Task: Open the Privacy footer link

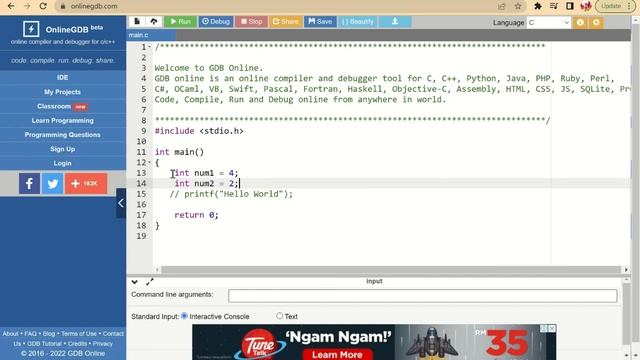Action: tap(102, 344)
